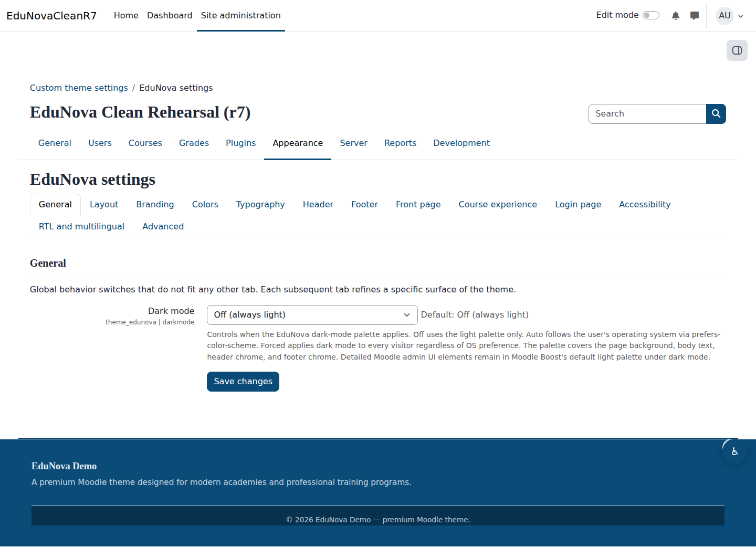This screenshot has height=558, width=756.
Task: Switch to the Courses admin tab
Action: [145, 143]
